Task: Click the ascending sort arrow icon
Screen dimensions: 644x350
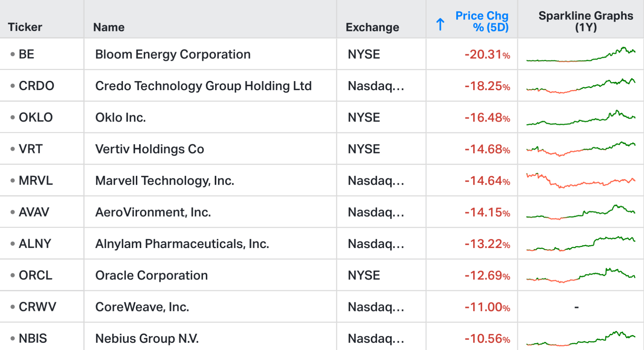Action: (x=440, y=25)
